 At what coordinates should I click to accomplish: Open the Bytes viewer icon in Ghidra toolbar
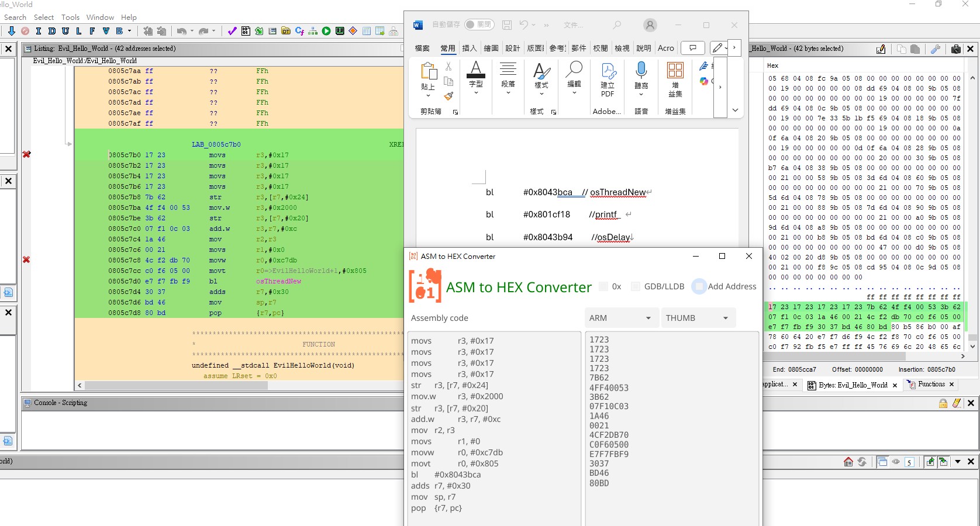[246, 31]
